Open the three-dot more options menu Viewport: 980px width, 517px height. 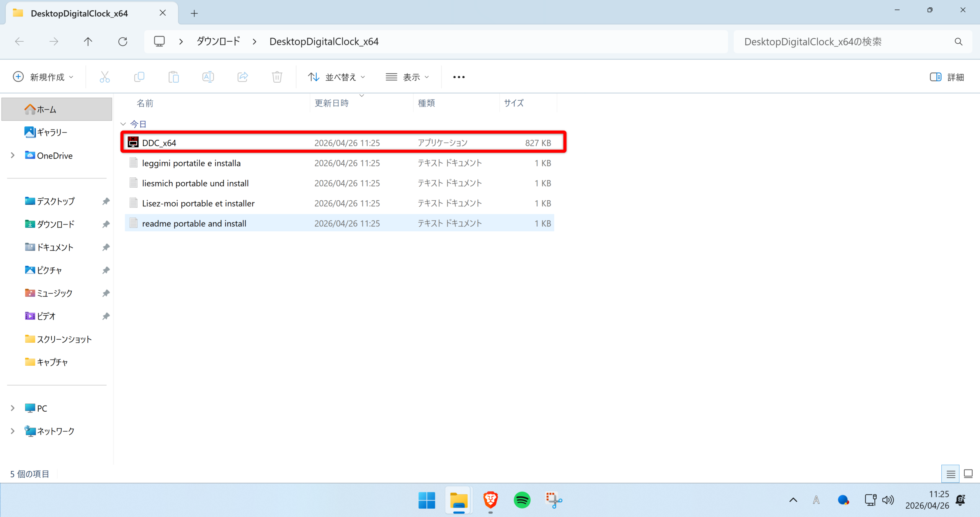(x=459, y=77)
